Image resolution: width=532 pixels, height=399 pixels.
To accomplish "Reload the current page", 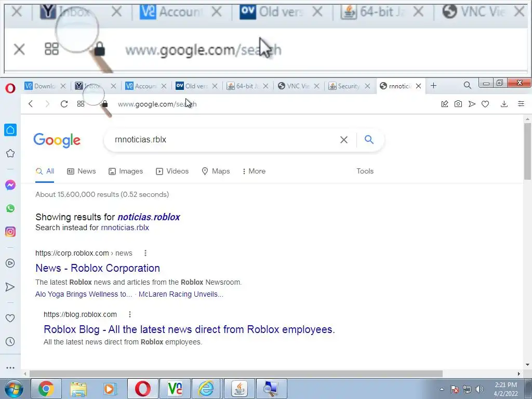I will 64,104.
